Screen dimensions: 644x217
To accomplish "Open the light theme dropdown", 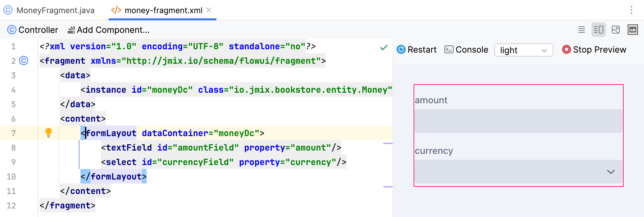I will pyautogui.click(x=524, y=50).
